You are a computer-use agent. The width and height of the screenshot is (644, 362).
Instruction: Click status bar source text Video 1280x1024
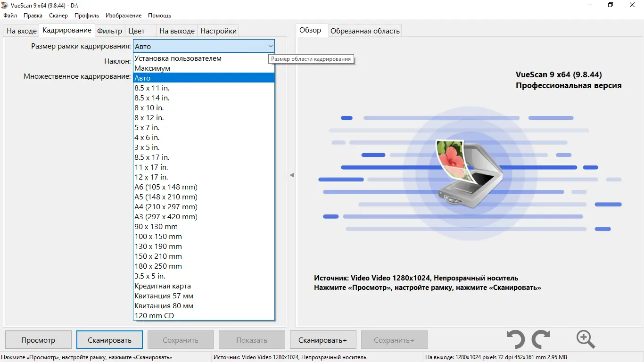pos(289,357)
